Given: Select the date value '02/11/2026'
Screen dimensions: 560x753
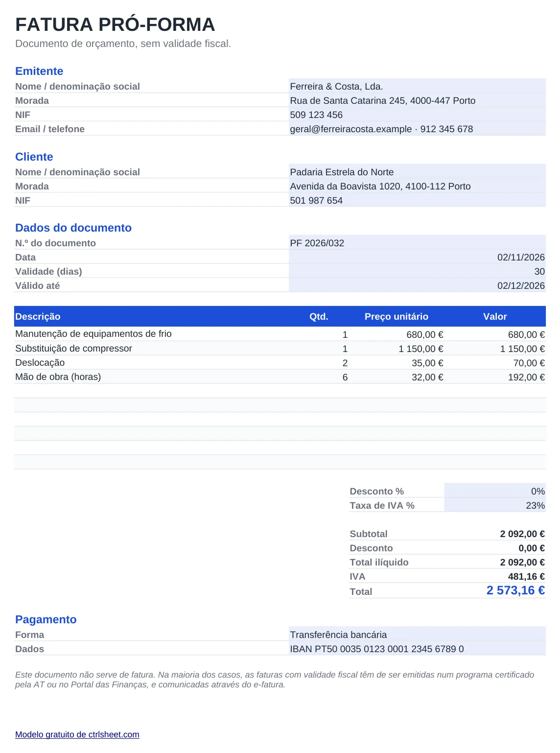Looking at the screenshot, I should pos(521,257).
